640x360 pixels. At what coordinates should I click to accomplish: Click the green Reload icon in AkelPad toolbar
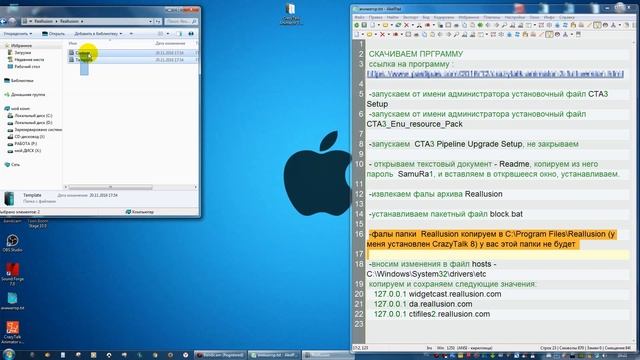398,25
